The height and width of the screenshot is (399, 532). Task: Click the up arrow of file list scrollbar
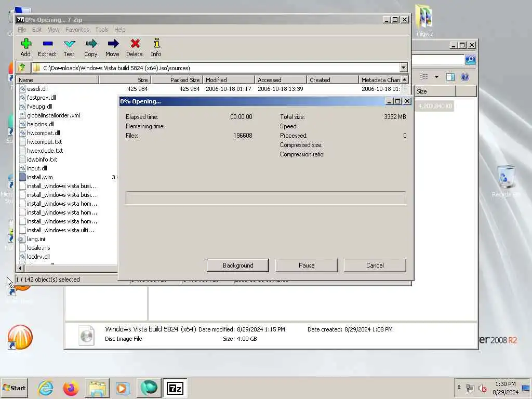pos(404,79)
